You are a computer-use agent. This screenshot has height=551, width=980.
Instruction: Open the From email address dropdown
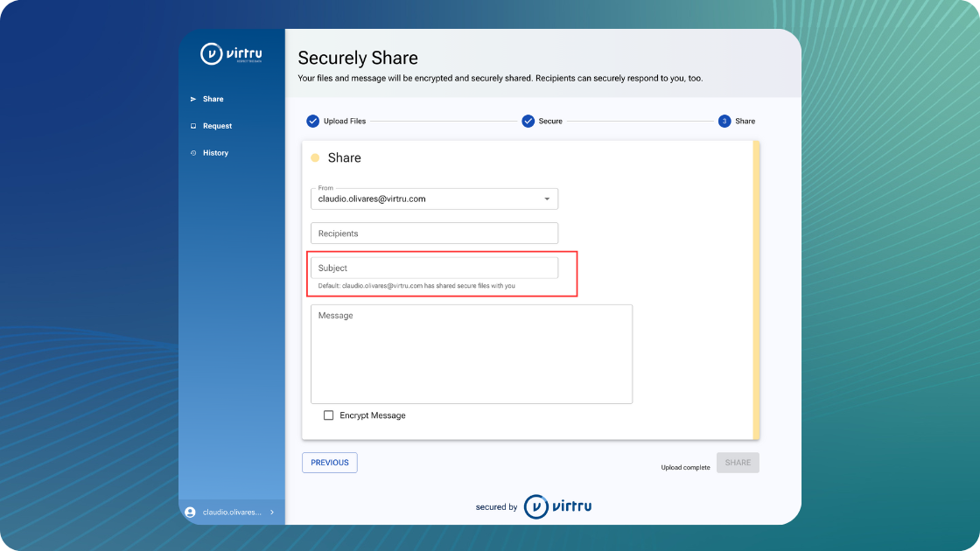434,199
